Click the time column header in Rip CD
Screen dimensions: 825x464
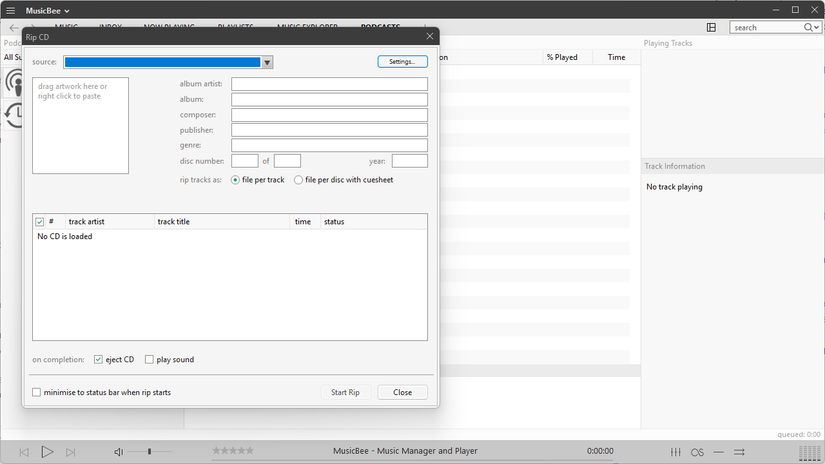coord(305,221)
